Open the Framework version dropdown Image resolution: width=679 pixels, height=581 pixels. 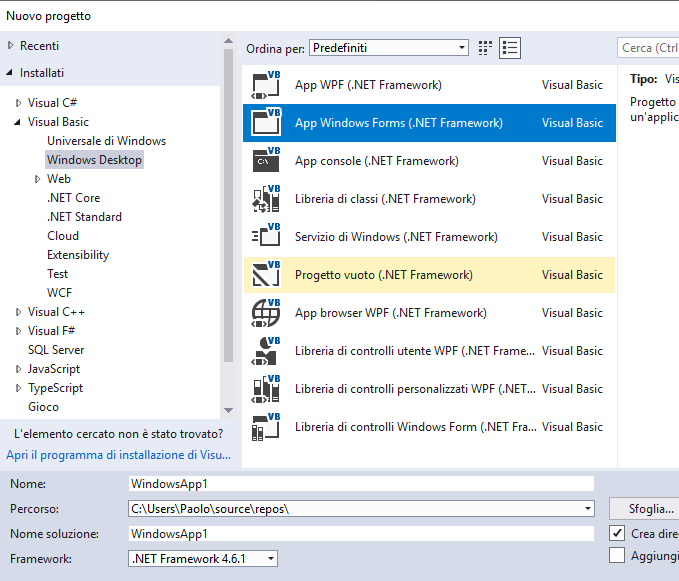[203, 558]
